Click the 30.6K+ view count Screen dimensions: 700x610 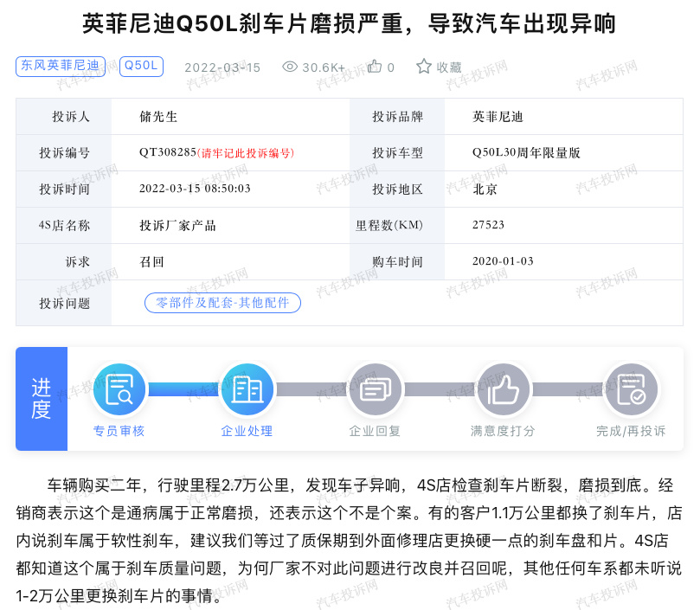pos(324,67)
